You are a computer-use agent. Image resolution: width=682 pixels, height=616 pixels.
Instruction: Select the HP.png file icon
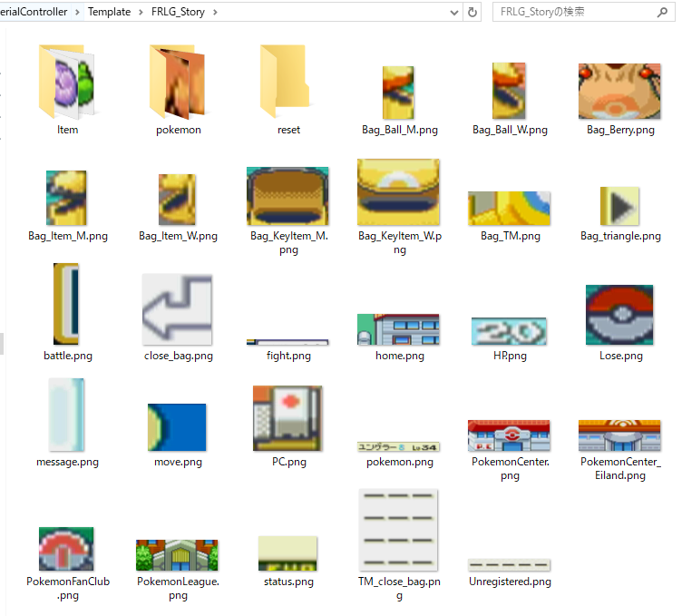[509, 331]
